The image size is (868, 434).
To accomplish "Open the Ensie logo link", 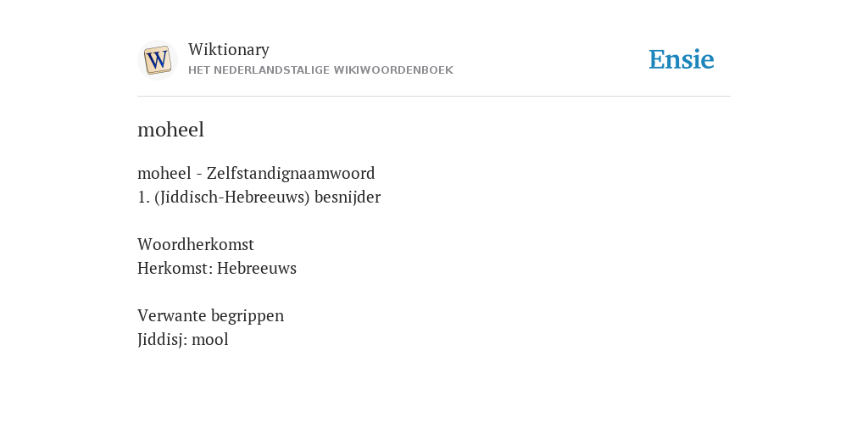I will (682, 59).
